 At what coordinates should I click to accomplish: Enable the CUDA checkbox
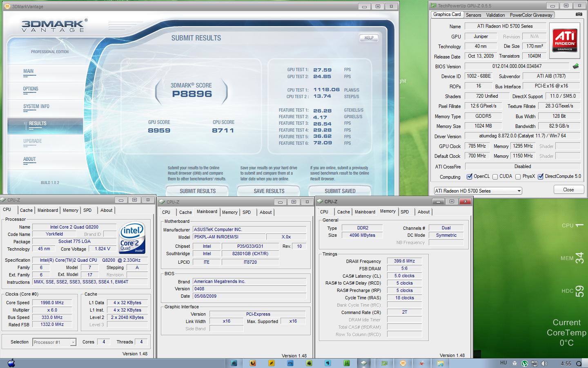tap(495, 177)
